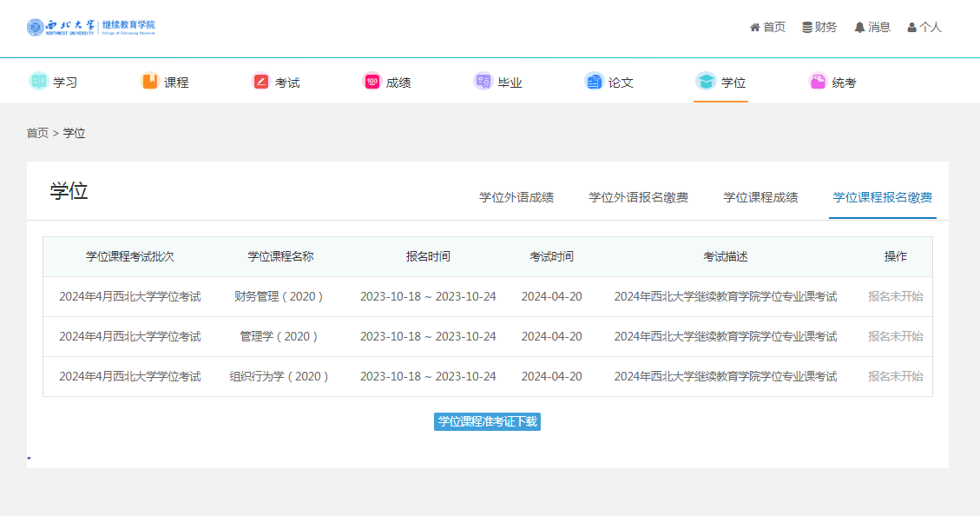The height and width of the screenshot is (516, 980).
Task: Open the 毕业 purple icon
Action: point(483,82)
